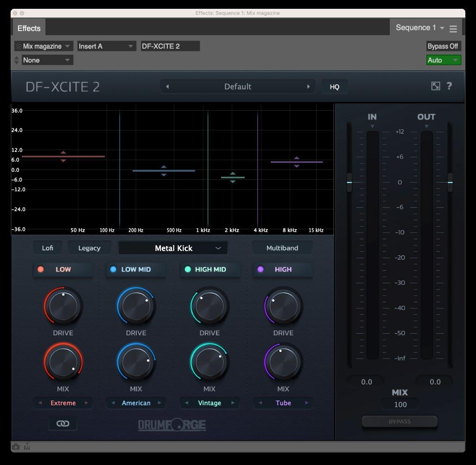The image size is (476, 465).
Task: Click the high-mid/high crossover line near 4 kHz
Action: click(258, 170)
